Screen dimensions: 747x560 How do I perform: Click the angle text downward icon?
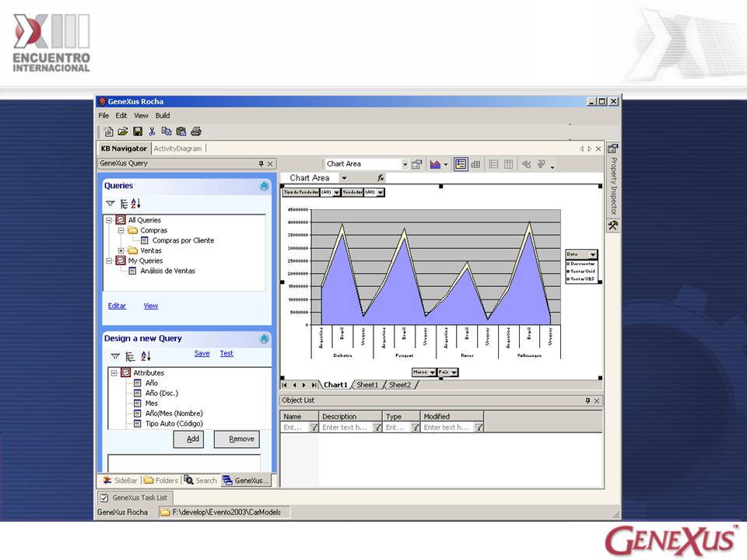click(527, 164)
